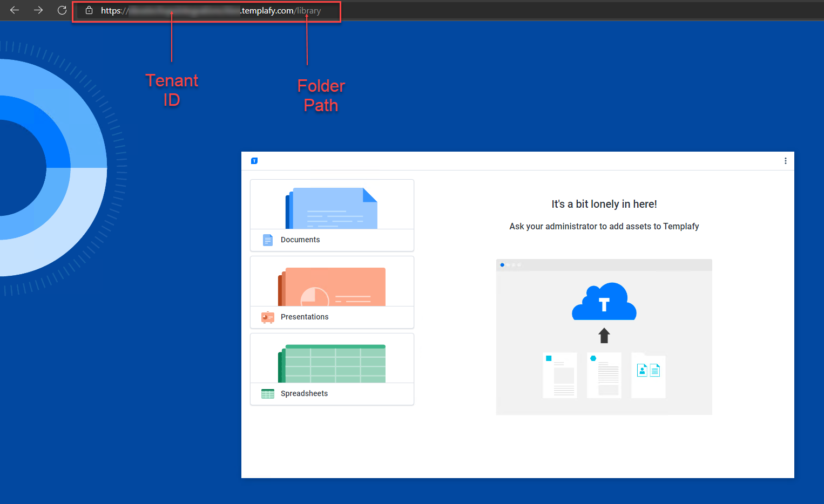The width and height of the screenshot is (824, 504).
Task: Click the Documents label
Action: [x=300, y=240]
